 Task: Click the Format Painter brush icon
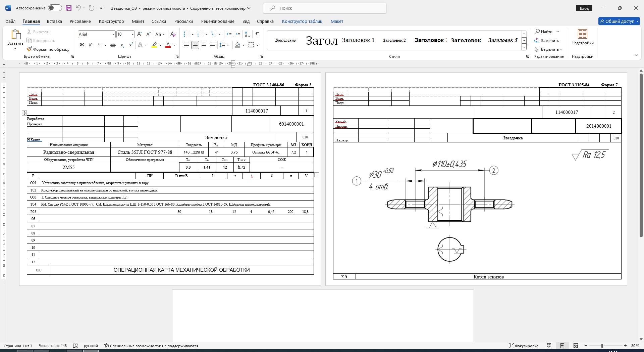point(30,49)
